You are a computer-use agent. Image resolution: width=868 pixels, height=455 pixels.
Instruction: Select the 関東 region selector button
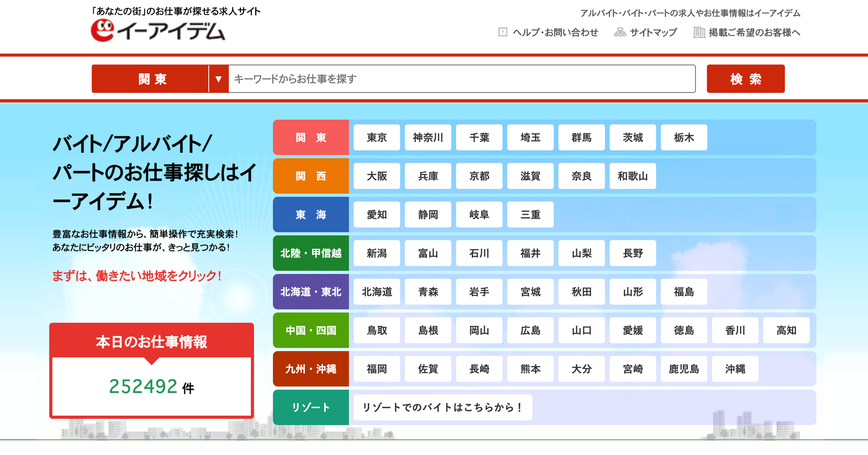pyautogui.click(x=152, y=79)
